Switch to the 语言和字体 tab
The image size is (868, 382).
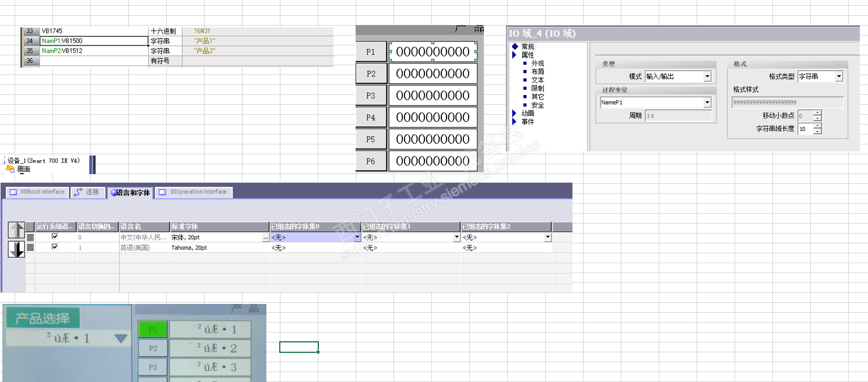(x=131, y=192)
